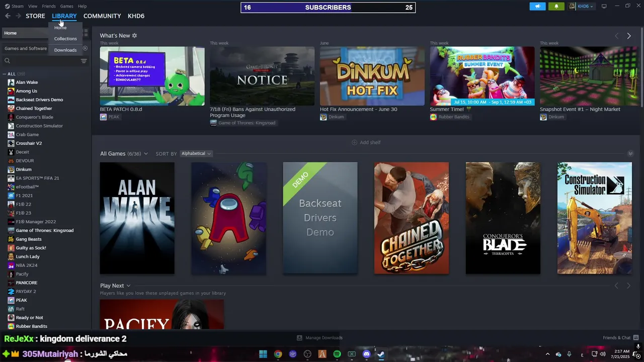Image resolution: width=644 pixels, height=362 pixels.
Task: Open Friends & Chat
Action: [x=621, y=338]
